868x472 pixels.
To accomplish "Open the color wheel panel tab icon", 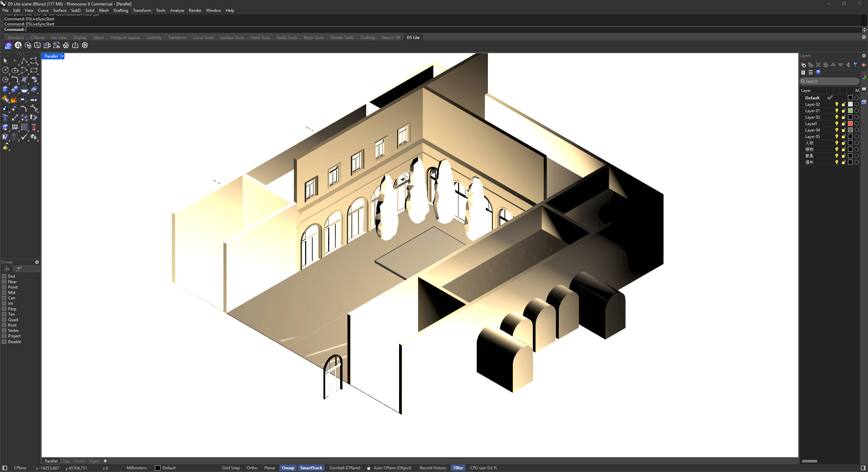I will pos(864,78).
